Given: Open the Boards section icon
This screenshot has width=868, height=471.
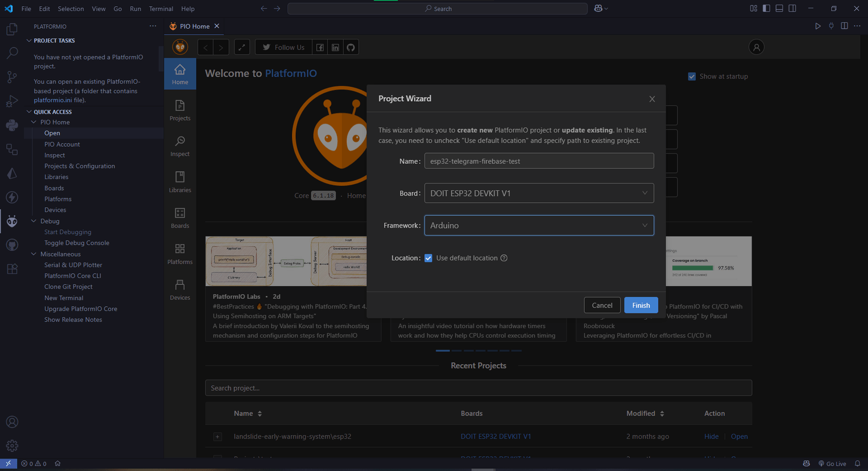Looking at the screenshot, I should (x=180, y=217).
